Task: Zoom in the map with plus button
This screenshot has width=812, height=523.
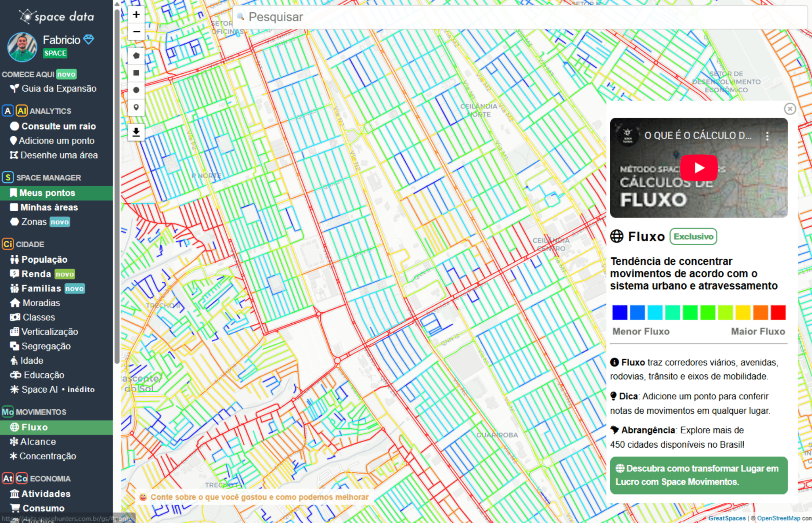Action: click(x=136, y=15)
